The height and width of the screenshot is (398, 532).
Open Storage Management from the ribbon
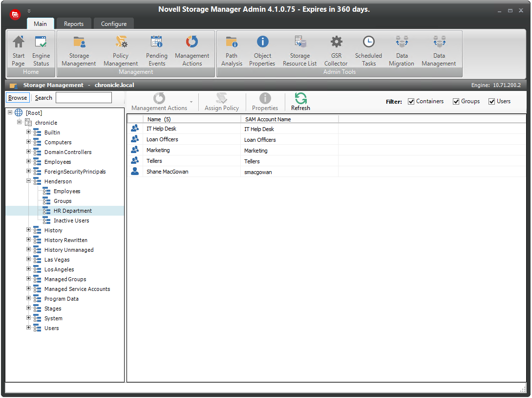coord(79,51)
